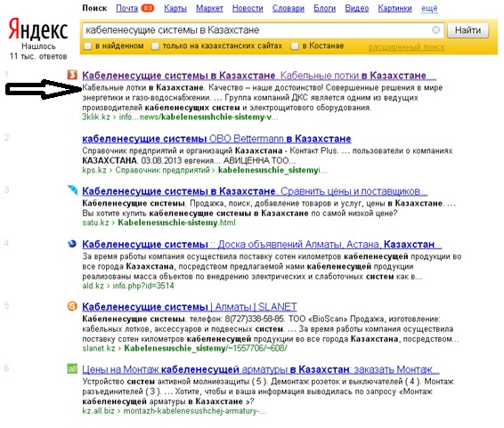Open the Новости service link

tap(248, 8)
